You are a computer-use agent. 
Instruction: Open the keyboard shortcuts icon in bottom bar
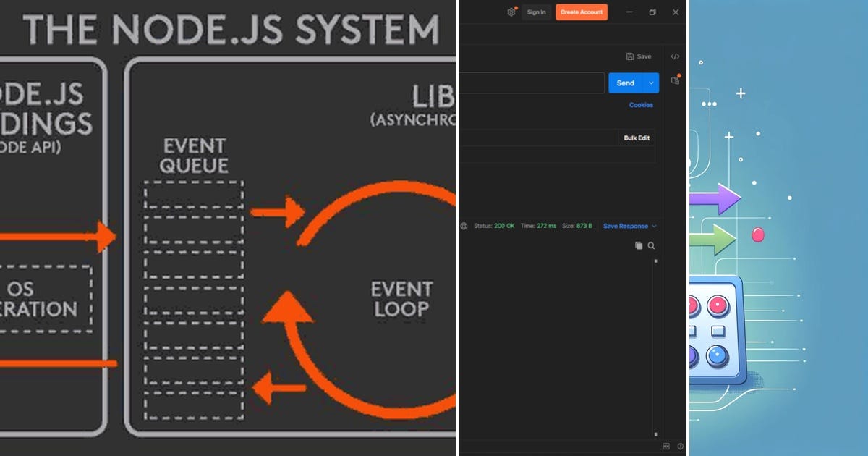point(666,446)
